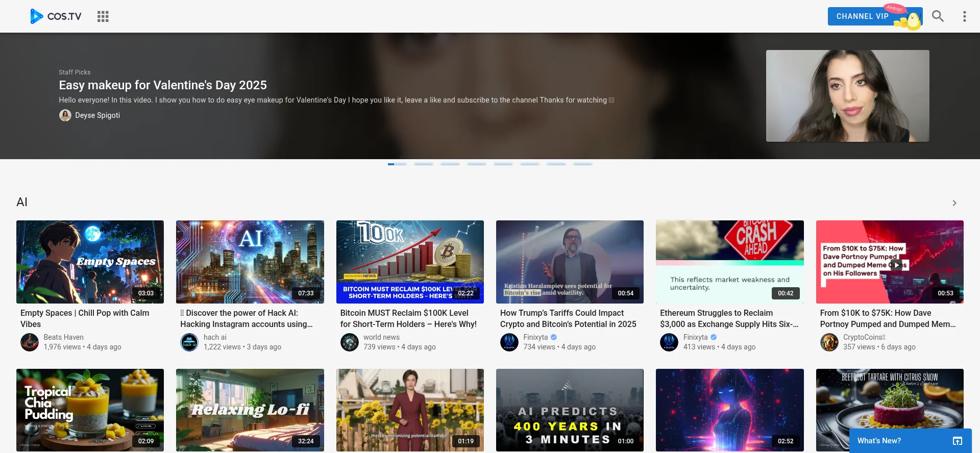Click the staff pick makeup video thumbnail
980x453 pixels.
[x=847, y=96]
